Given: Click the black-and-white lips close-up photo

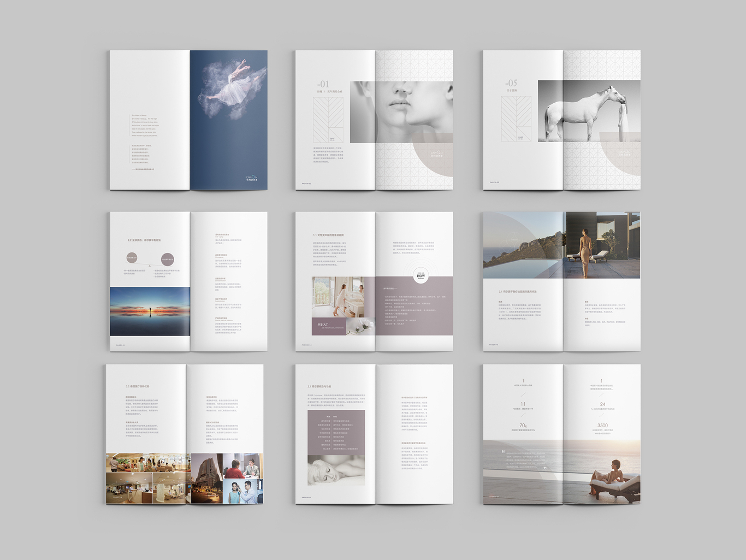Looking at the screenshot, I should pos(401,112).
